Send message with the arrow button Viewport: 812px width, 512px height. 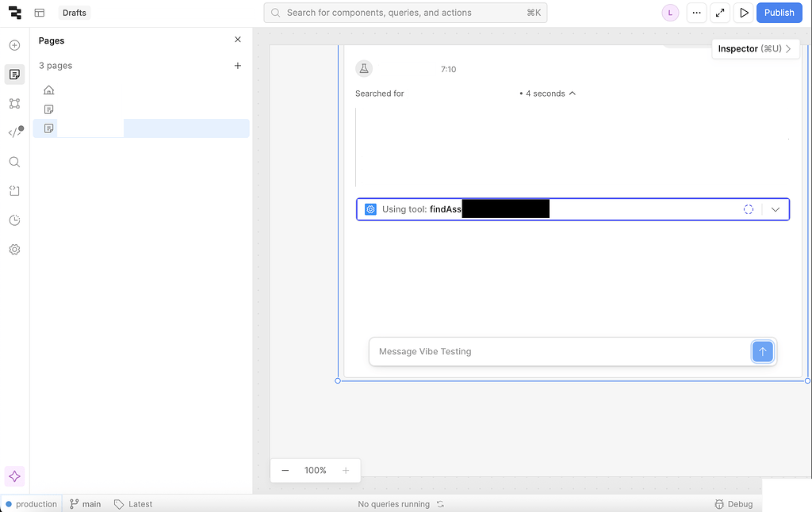pos(762,351)
